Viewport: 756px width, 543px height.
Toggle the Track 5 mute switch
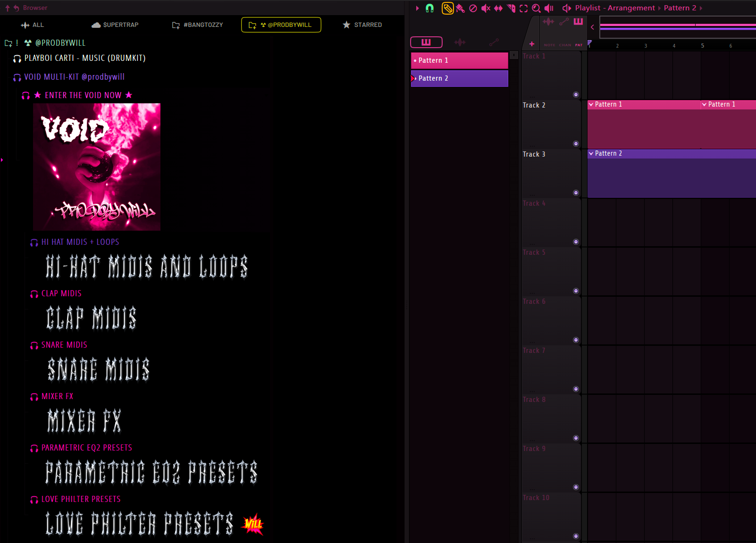coord(576,291)
